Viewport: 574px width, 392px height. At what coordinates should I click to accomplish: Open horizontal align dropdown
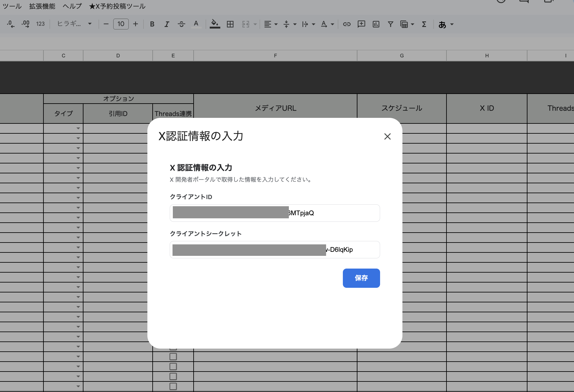click(x=271, y=24)
